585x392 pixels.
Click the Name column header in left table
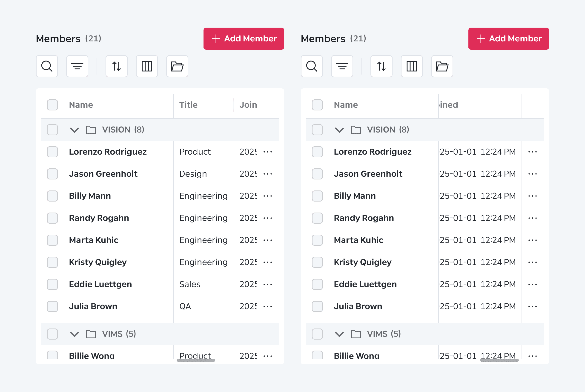point(81,105)
